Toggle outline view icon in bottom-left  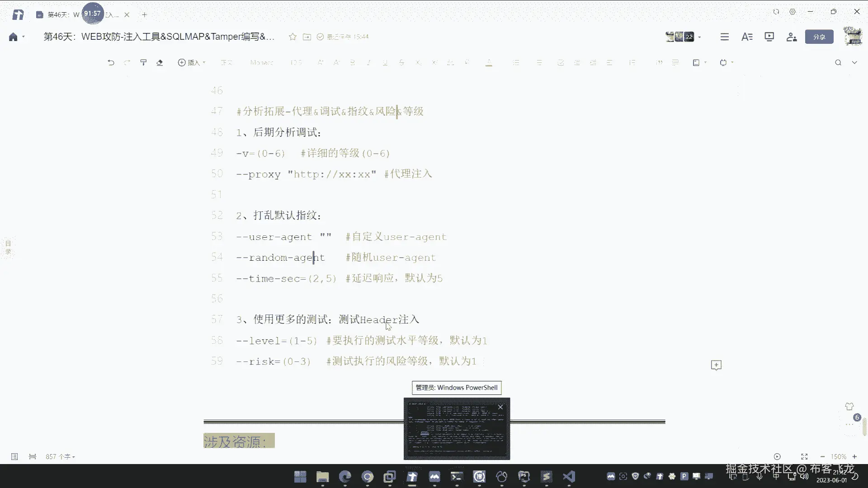(x=14, y=457)
